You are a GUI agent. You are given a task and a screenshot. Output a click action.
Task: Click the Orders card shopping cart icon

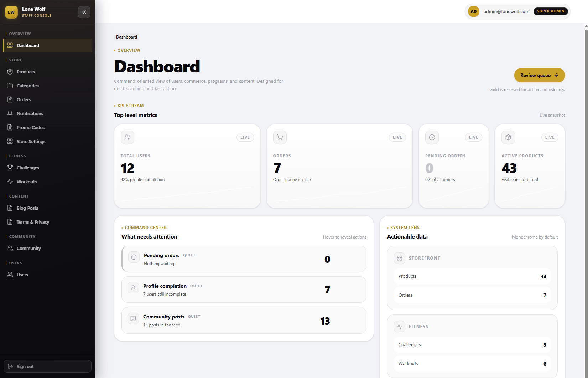280,137
